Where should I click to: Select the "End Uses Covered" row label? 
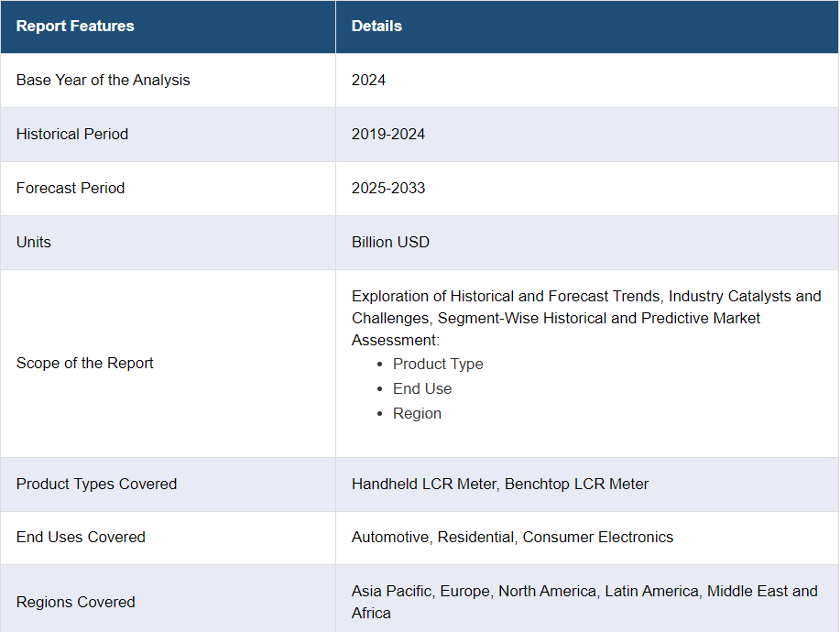[81, 537]
